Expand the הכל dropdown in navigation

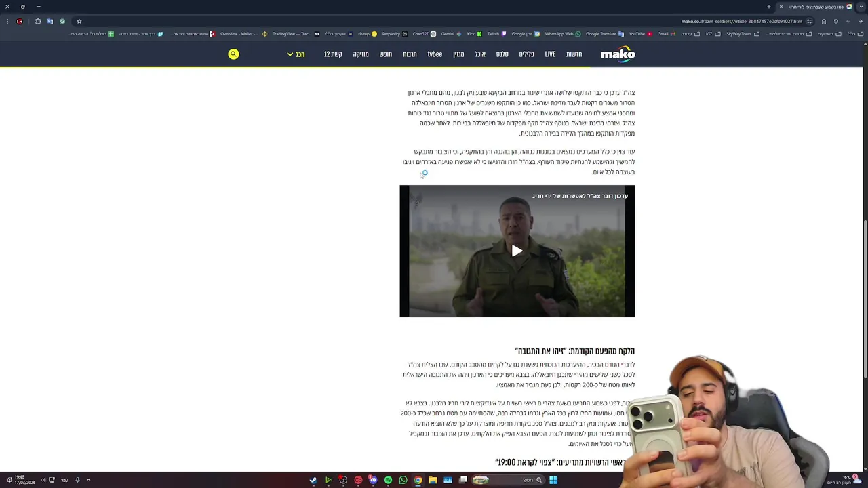pyautogui.click(x=296, y=54)
